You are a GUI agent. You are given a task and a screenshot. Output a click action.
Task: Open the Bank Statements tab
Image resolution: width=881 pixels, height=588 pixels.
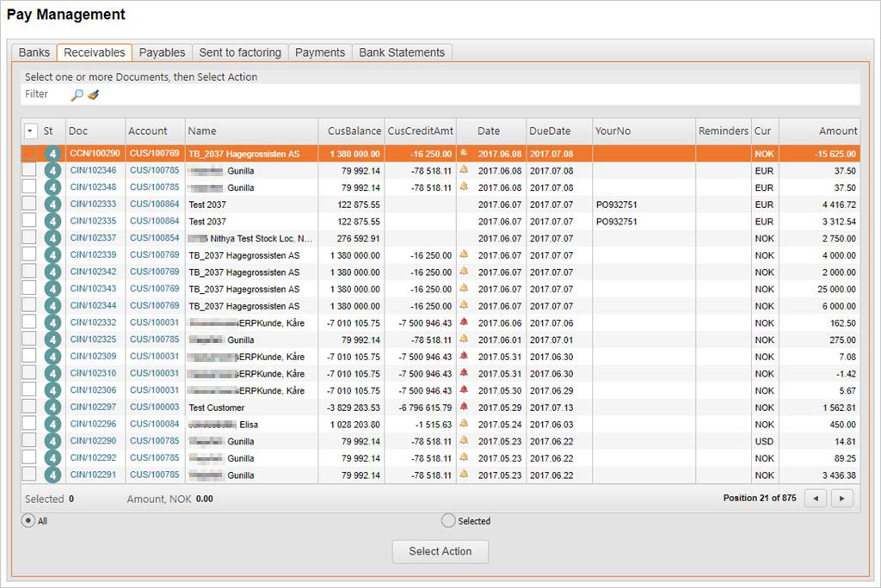point(402,52)
